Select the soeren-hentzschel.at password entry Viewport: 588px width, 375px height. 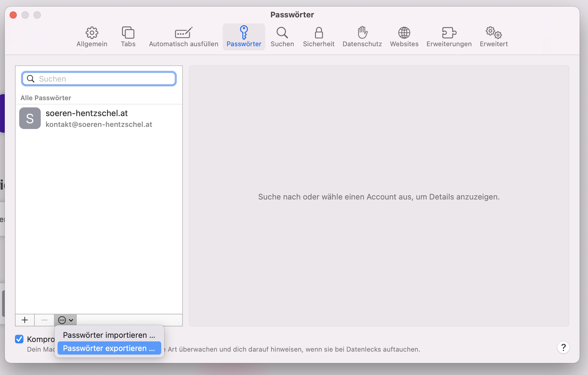[x=99, y=118]
